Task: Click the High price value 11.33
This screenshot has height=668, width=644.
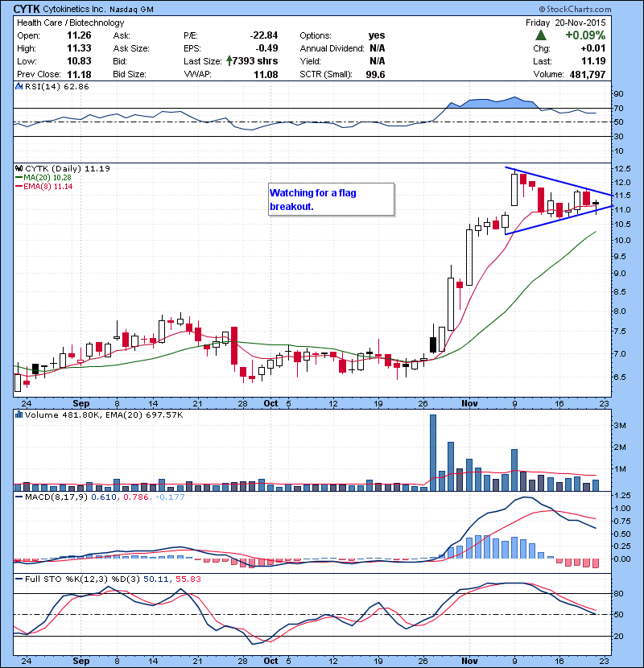Action: (79, 48)
